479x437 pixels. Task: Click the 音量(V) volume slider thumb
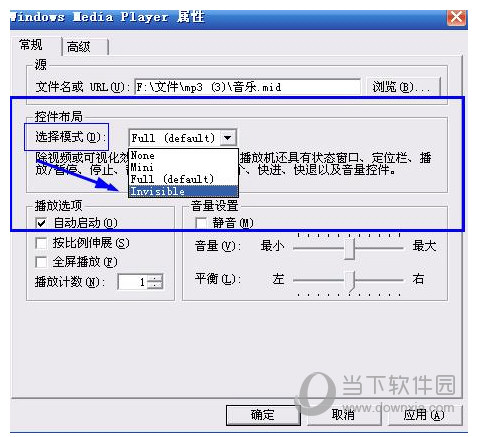tap(349, 248)
